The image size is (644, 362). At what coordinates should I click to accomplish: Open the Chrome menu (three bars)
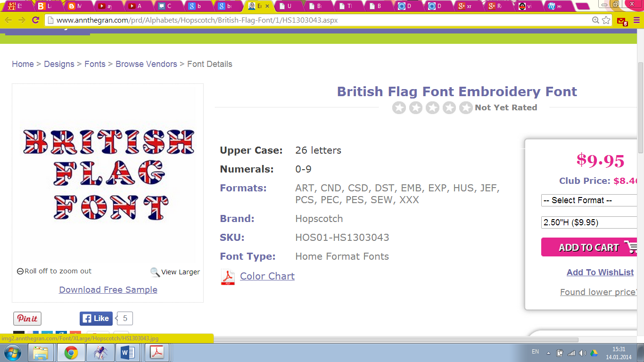pos(636,20)
